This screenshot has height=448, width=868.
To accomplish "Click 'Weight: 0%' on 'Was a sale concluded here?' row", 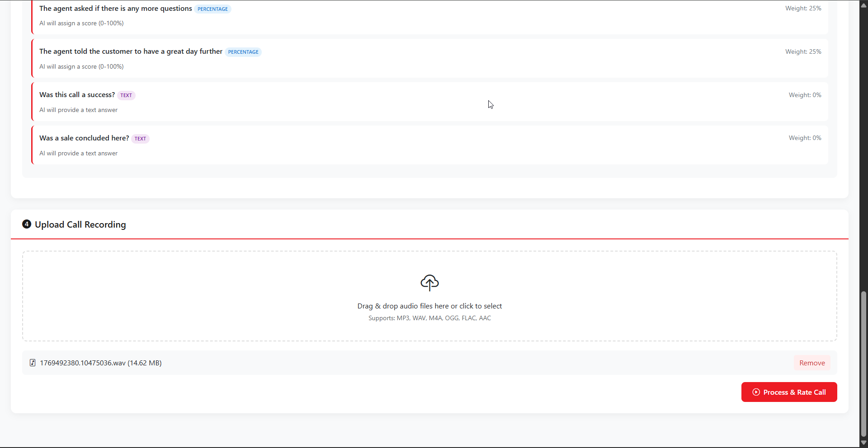I will (805, 138).
